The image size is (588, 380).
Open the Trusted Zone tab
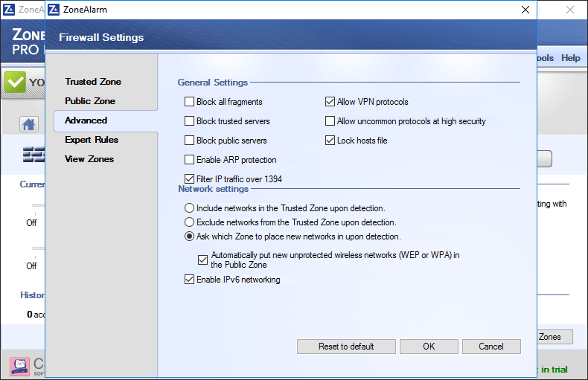93,82
